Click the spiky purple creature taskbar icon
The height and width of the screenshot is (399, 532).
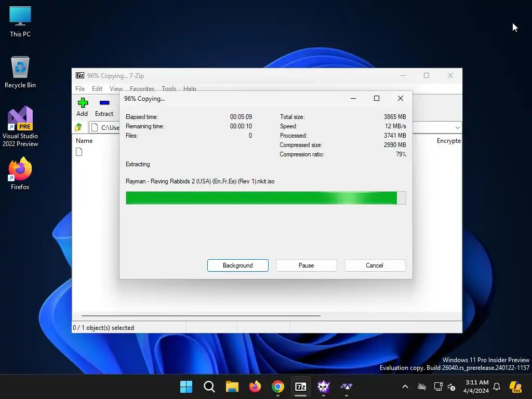coord(323,387)
